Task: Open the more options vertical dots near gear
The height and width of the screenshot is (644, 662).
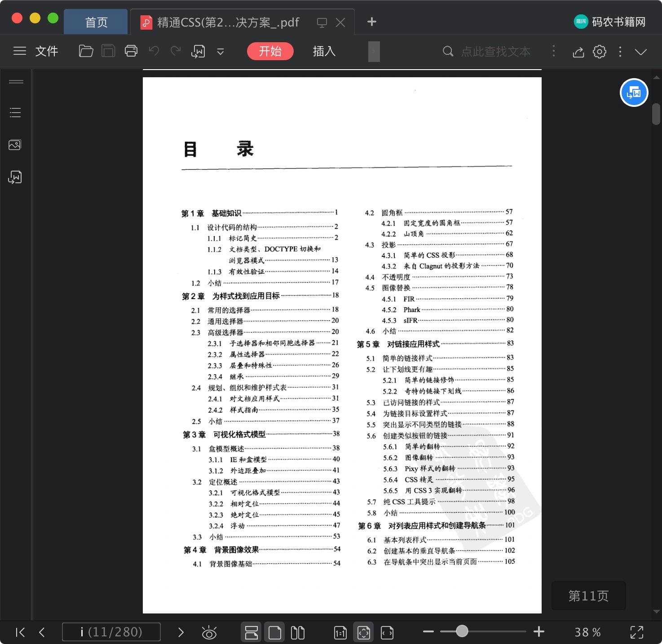Action: 620,52
